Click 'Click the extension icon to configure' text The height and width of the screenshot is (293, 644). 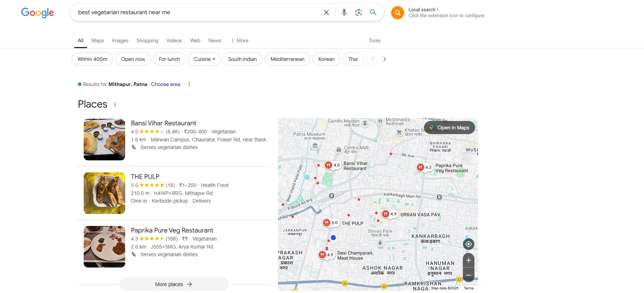tap(446, 16)
